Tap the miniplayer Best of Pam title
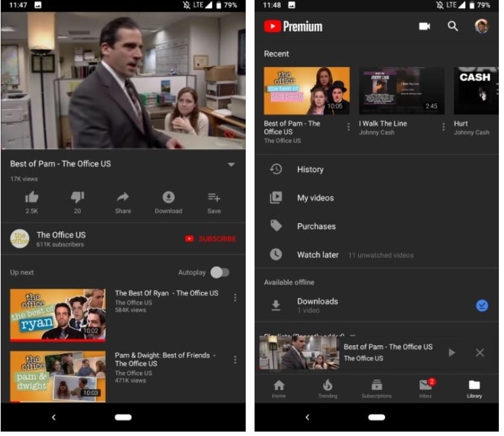The width and height of the screenshot is (504, 436). coord(388,347)
